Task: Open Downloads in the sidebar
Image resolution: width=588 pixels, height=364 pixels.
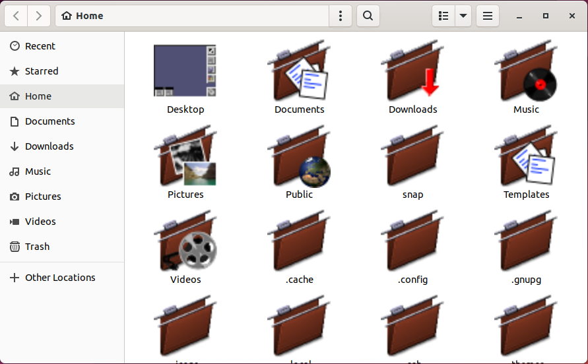Action: [62, 146]
